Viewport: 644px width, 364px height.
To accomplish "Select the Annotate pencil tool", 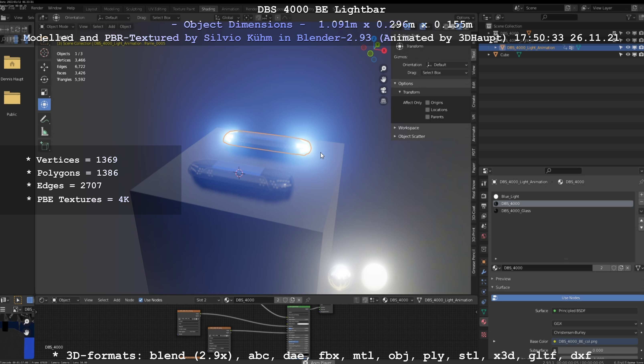I will [x=44, y=119].
